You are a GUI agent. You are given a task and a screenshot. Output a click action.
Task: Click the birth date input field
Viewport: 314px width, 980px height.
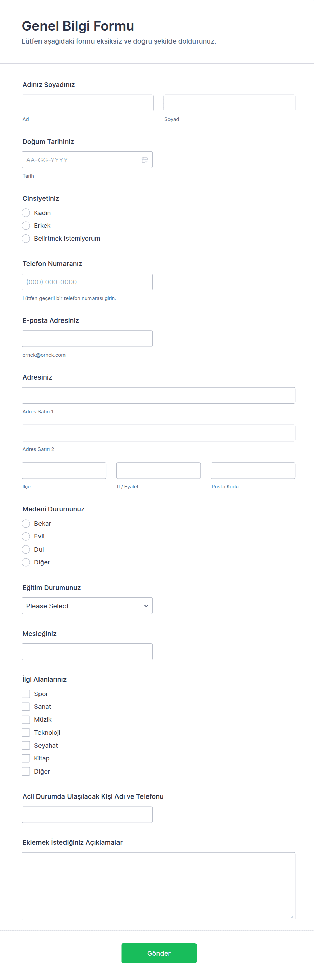[80, 160]
